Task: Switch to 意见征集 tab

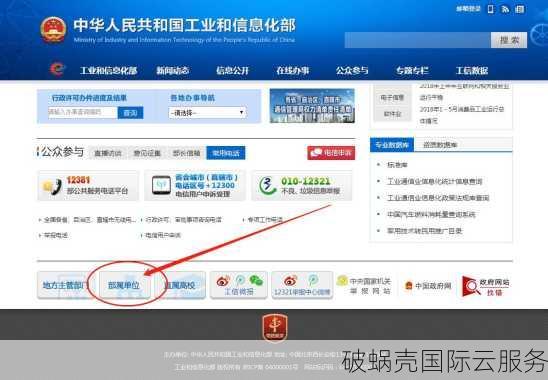Action: [147, 153]
